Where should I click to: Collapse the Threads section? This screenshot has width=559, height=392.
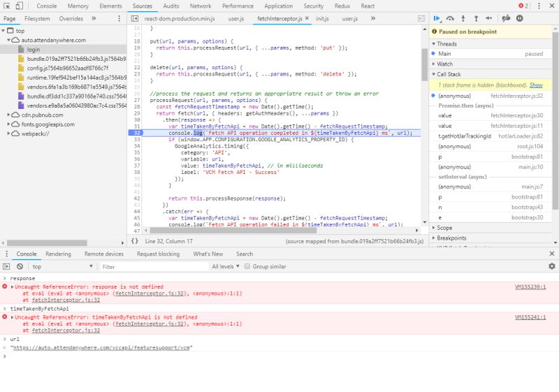(x=433, y=44)
